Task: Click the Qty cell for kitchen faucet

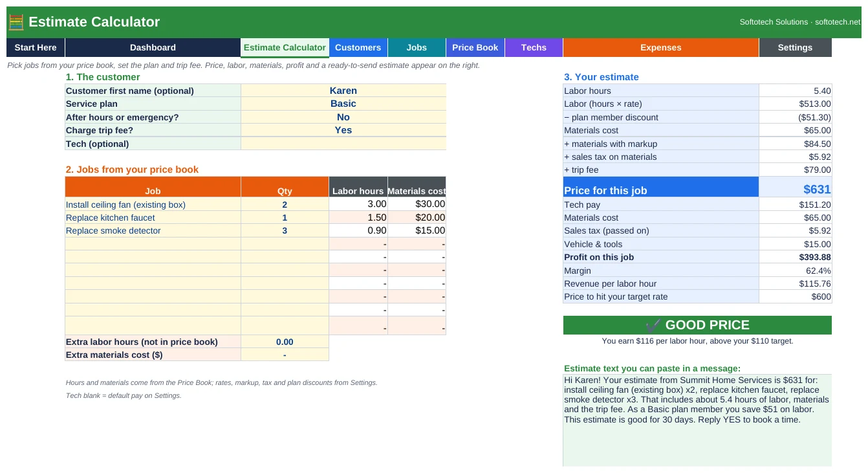Action: 285,217
